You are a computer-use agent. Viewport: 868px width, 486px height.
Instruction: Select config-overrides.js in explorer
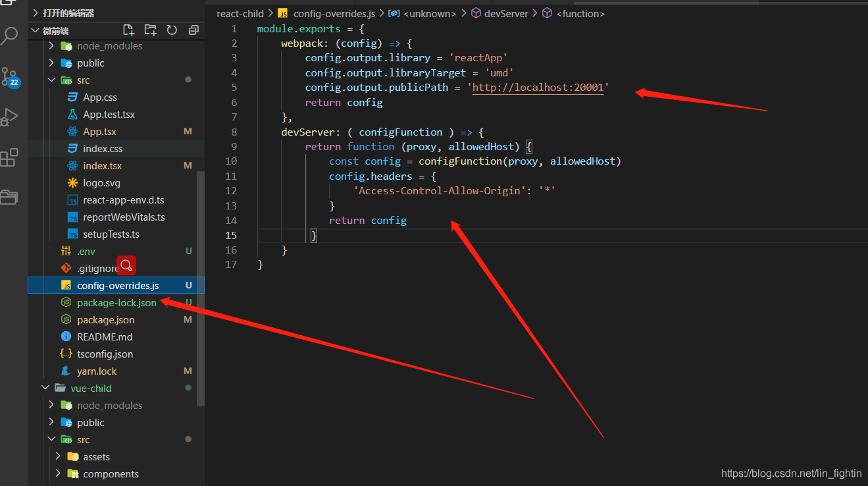(116, 286)
